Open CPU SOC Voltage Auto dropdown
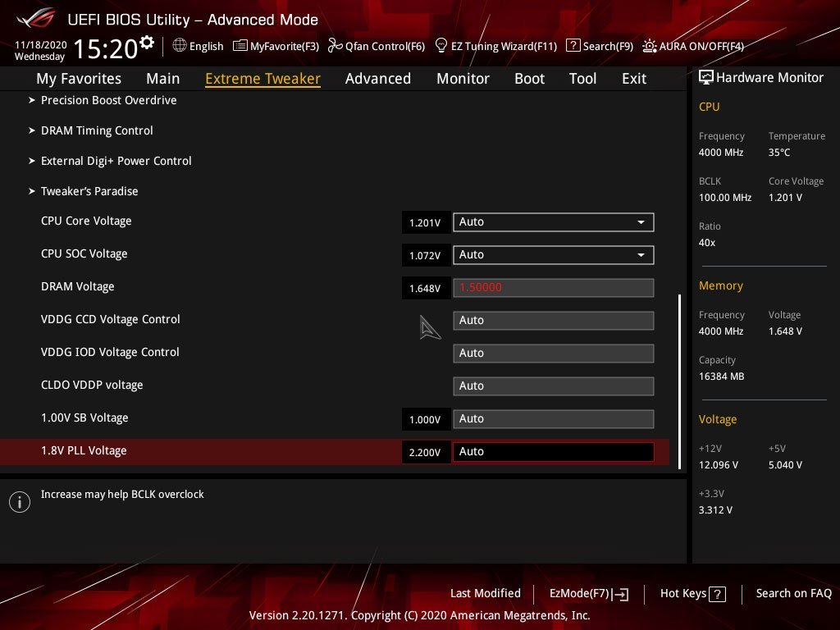 (554, 255)
